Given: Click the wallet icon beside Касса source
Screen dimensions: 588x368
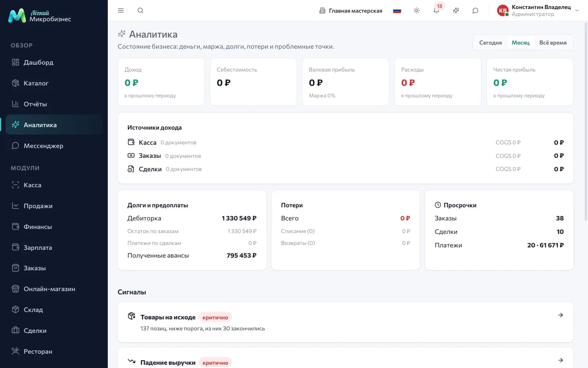Looking at the screenshot, I should [x=131, y=142].
